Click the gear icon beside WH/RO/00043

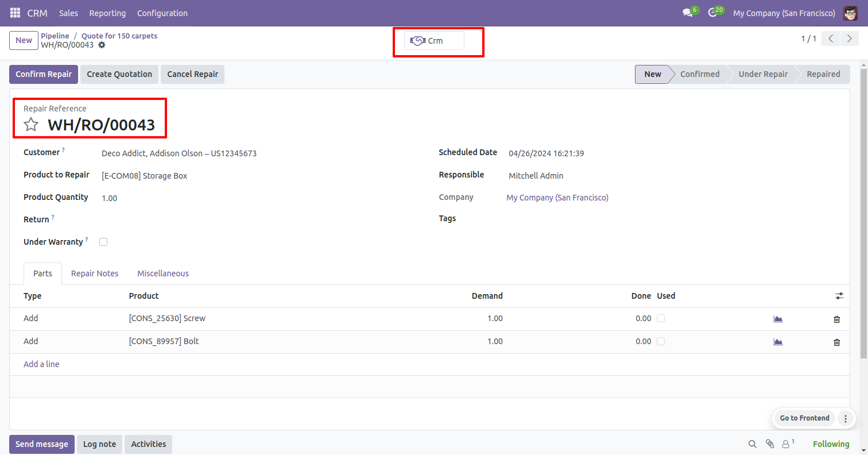pyautogui.click(x=102, y=45)
